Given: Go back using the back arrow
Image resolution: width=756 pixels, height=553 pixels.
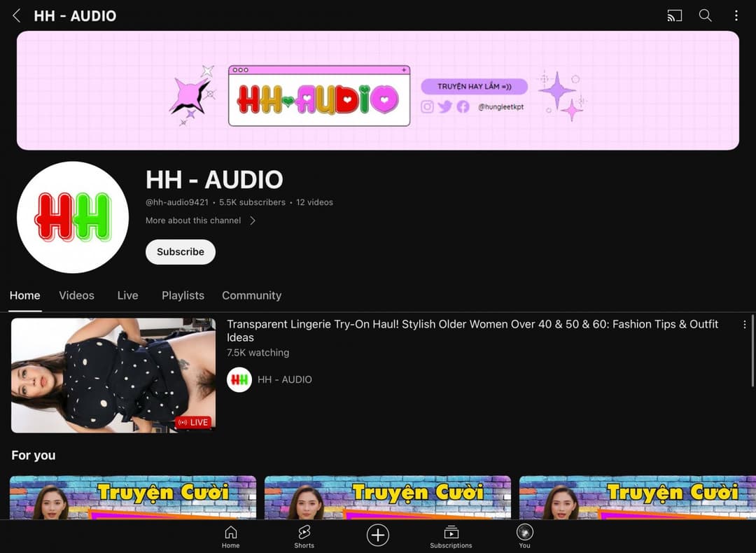Looking at the screenshot, I should tap(15, 15).
